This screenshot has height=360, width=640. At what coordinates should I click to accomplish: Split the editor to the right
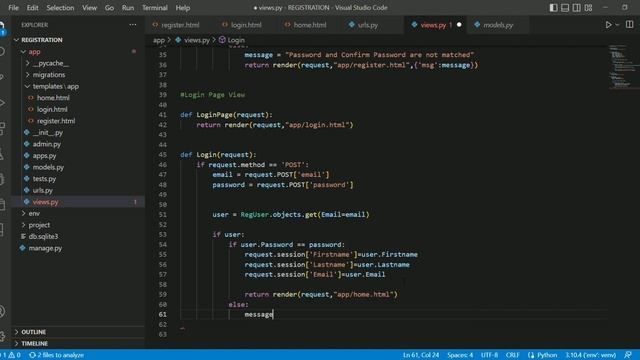point(630,25)
